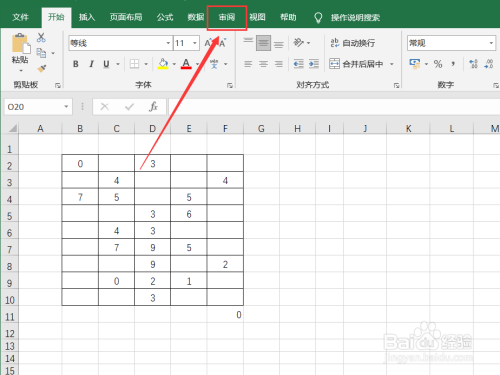The image size is (500, 375).
Task: Toggle 自动换行 wrap text
Action: pos(353,43)
